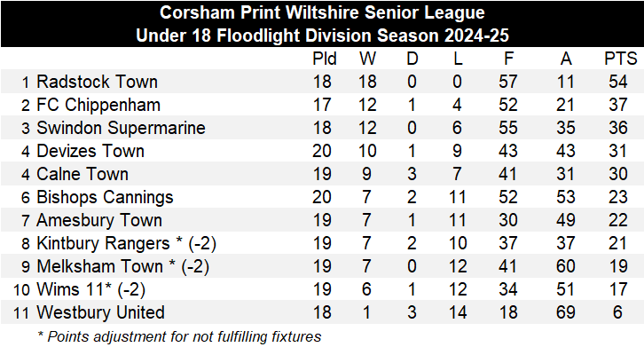The width and height of the screenshot is (644, 347).
Task: Click the L column header
Action: (458, 59)
